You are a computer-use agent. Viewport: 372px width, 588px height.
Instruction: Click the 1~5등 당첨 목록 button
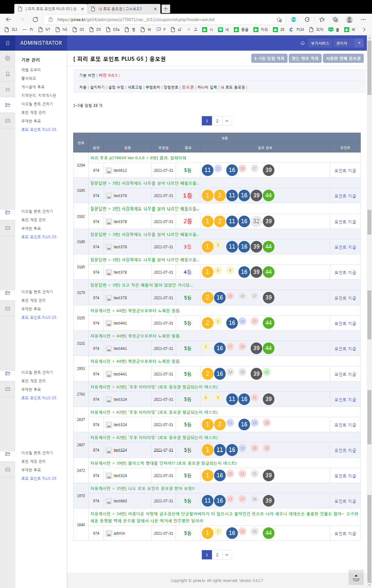[x=269, y=58]
